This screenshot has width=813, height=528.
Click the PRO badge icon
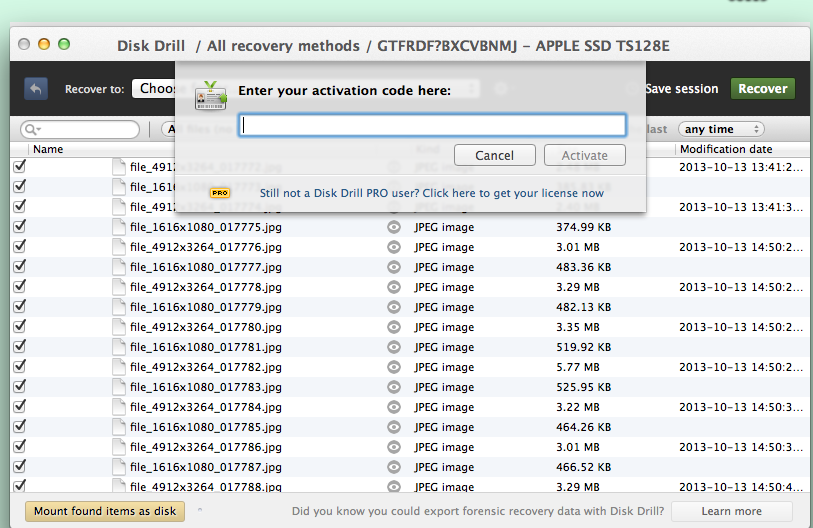click(x=220, y=193)
